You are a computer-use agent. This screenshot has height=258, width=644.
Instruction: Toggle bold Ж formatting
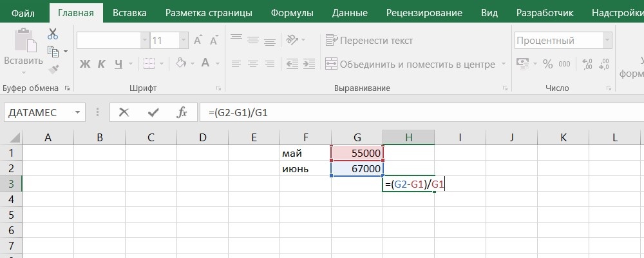[84, 64]
